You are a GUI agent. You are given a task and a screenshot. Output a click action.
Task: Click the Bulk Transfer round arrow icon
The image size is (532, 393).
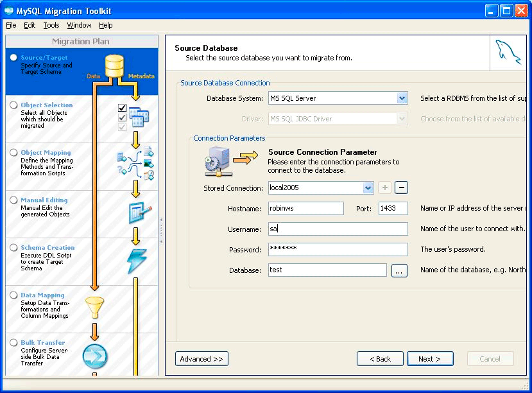95,356
